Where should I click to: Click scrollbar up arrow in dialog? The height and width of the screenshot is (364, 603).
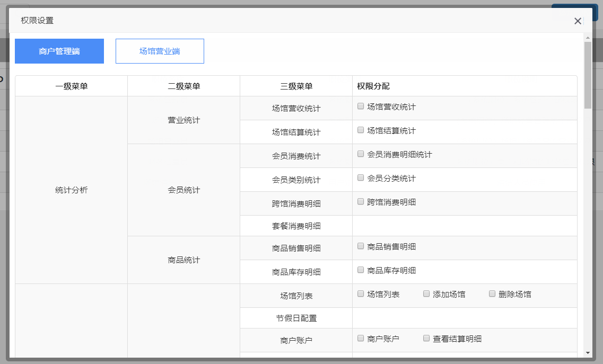coord(588,38)
